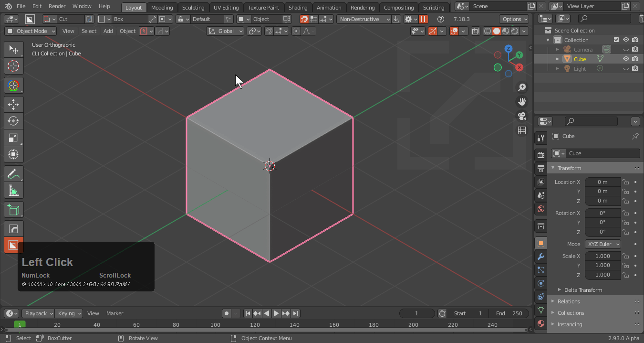The width and height of the screenshot is (644, 343).
Task: Click the camera view icon in viewport
Action: 522,116
